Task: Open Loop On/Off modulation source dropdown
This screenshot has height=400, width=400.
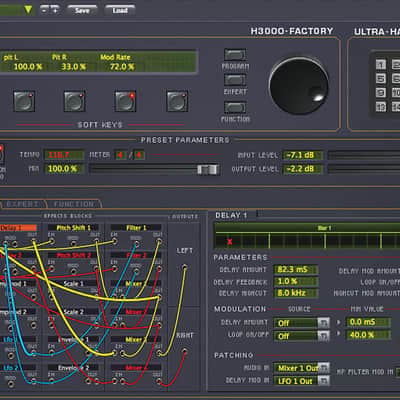Action: pos(323,336)
